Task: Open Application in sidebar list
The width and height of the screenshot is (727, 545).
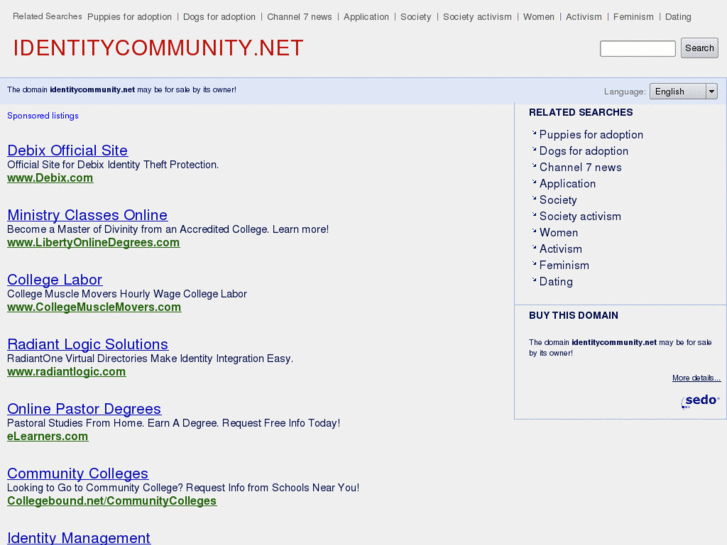Action: [567, 184]
